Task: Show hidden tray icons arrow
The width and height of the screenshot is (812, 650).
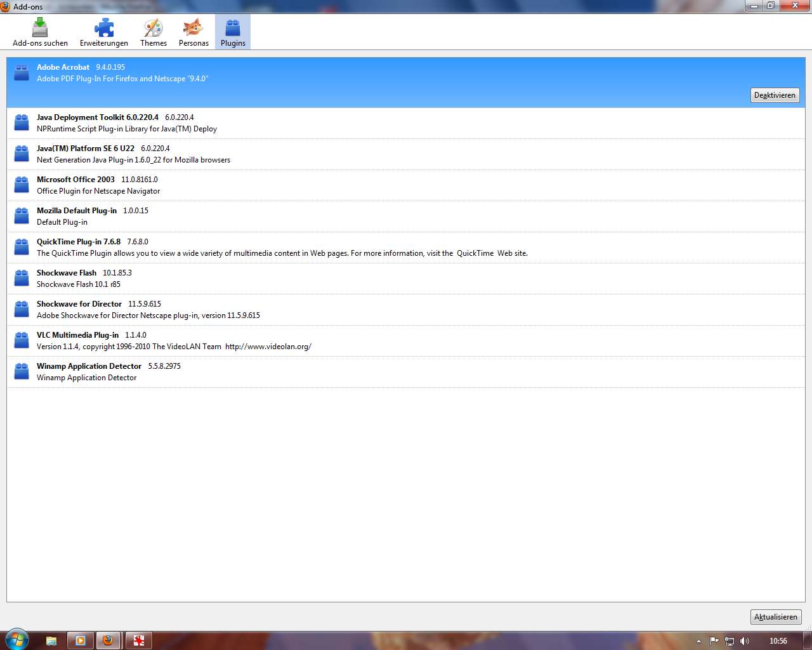Action: (x=698, y=641)
